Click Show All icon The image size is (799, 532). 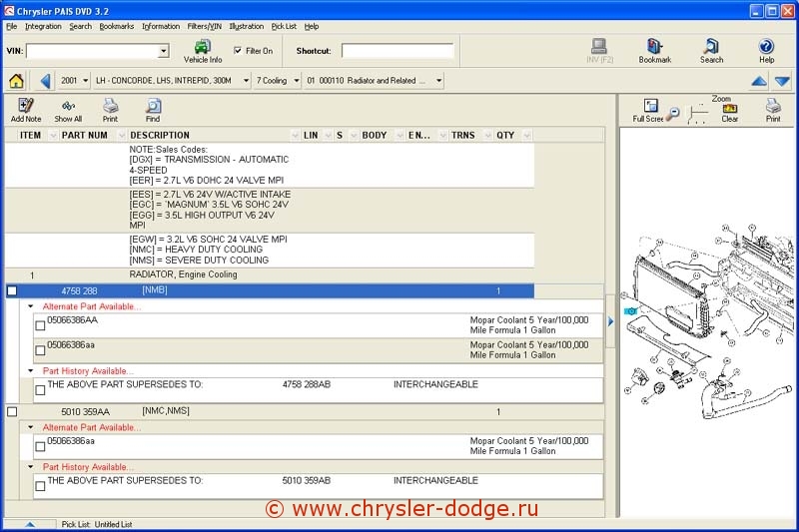point(68,111)
